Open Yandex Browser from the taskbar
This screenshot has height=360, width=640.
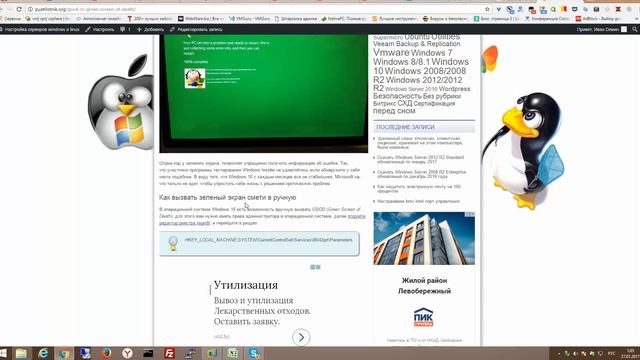pos(127,353)
